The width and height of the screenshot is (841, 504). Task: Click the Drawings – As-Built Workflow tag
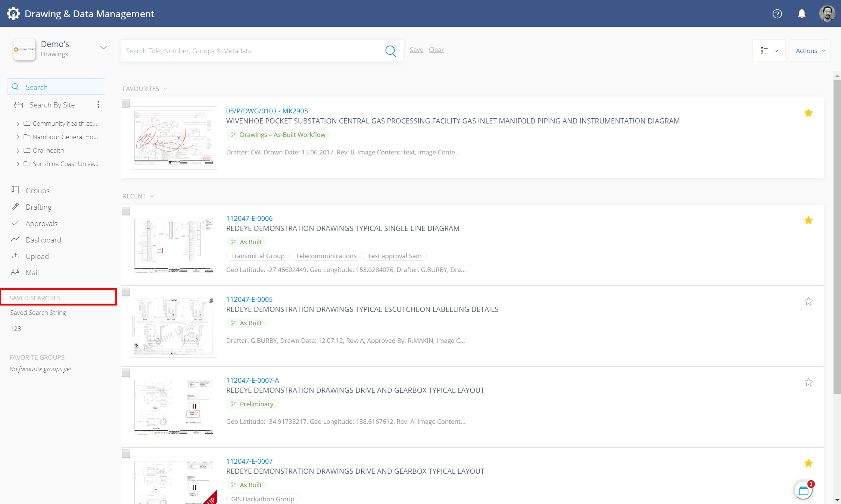278,135
